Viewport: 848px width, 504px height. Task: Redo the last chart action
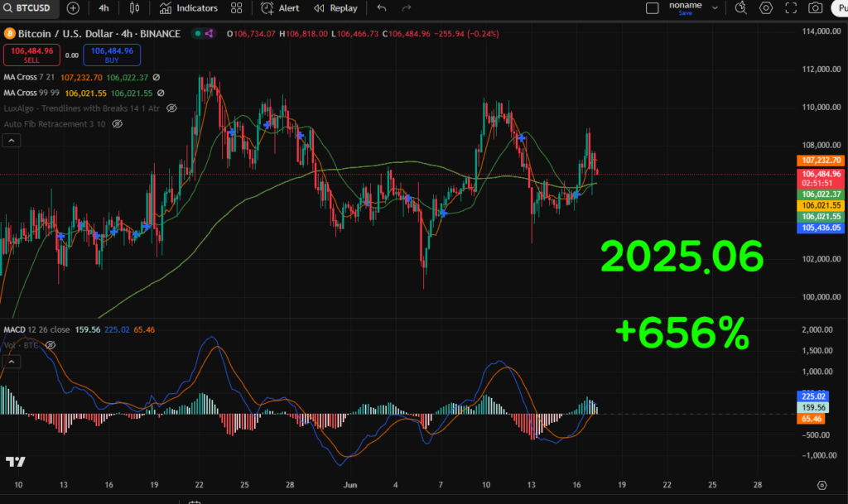[x=407, y=8]
